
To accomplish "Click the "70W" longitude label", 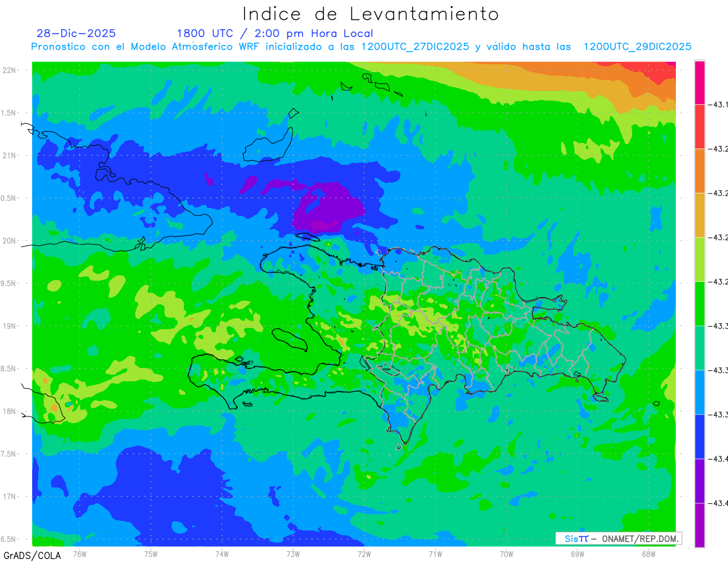I will point(507,554).
